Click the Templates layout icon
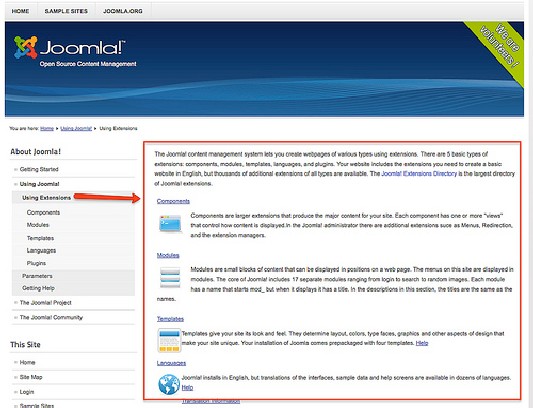 pos(169,340)
